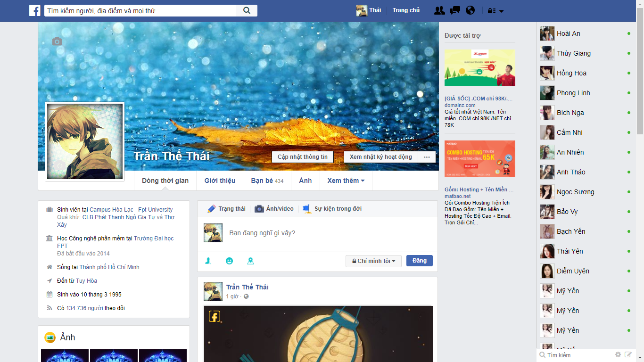The width and height of the screenshot is (644, 362).
Task: Click new message compose icon in chat
Action: click(x=628, y=354)
